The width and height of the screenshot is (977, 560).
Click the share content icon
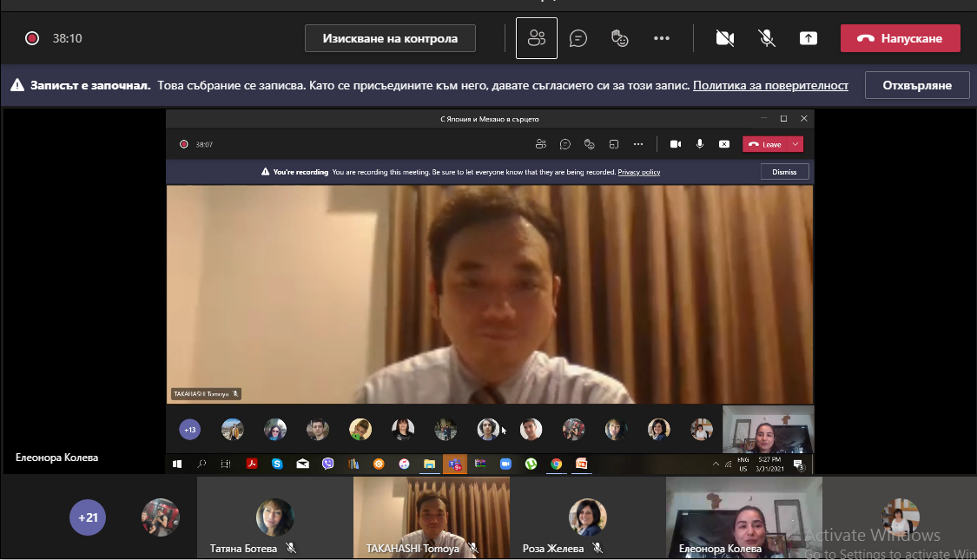pyautogui.click(x=809, y=38)
